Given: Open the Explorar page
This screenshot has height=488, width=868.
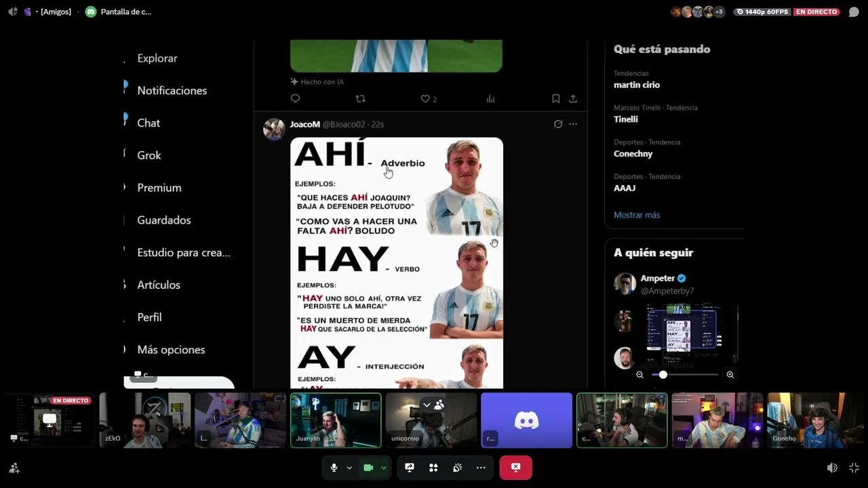Looking at the screenshot, I should (157, 58).
